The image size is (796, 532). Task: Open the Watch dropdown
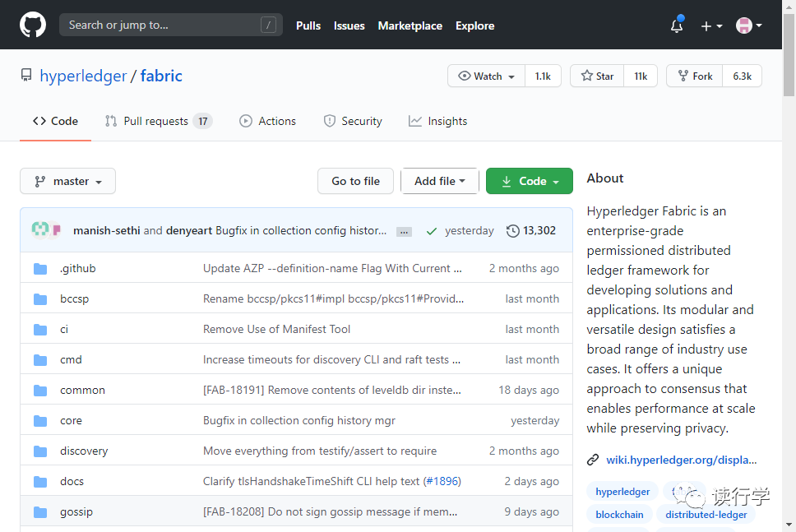point(486,76)
